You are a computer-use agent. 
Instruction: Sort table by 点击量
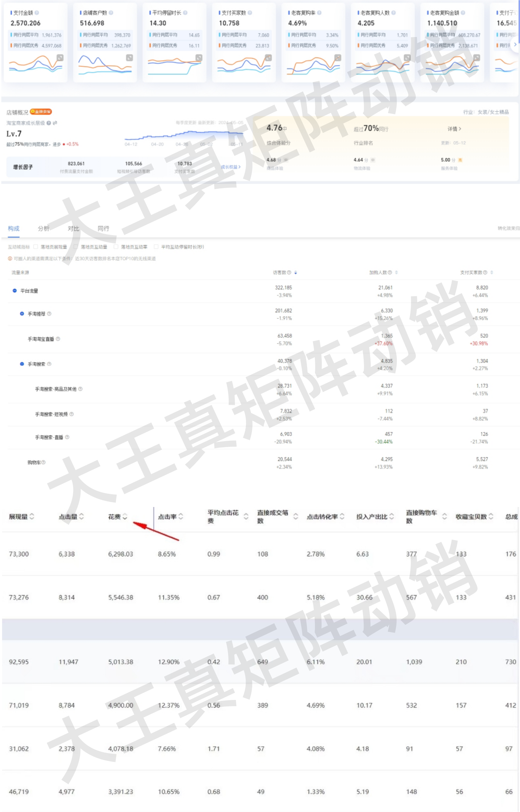pyautogui.click(x=81, y=516)
